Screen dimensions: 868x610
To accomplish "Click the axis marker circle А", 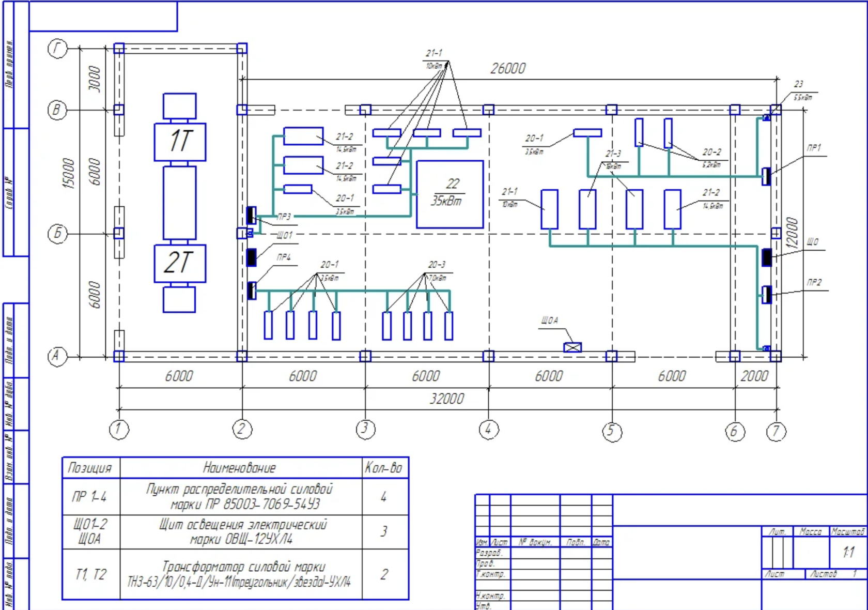I will 57,356.
